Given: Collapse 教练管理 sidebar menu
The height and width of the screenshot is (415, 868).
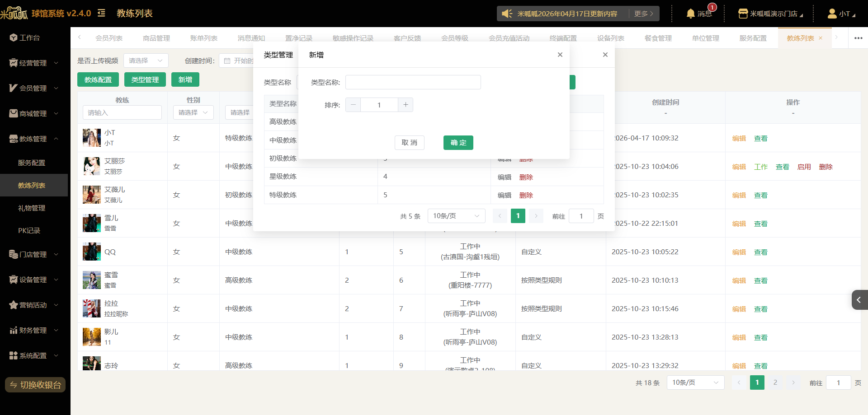Looking at the screenshot, I should [x=34, y=139].
